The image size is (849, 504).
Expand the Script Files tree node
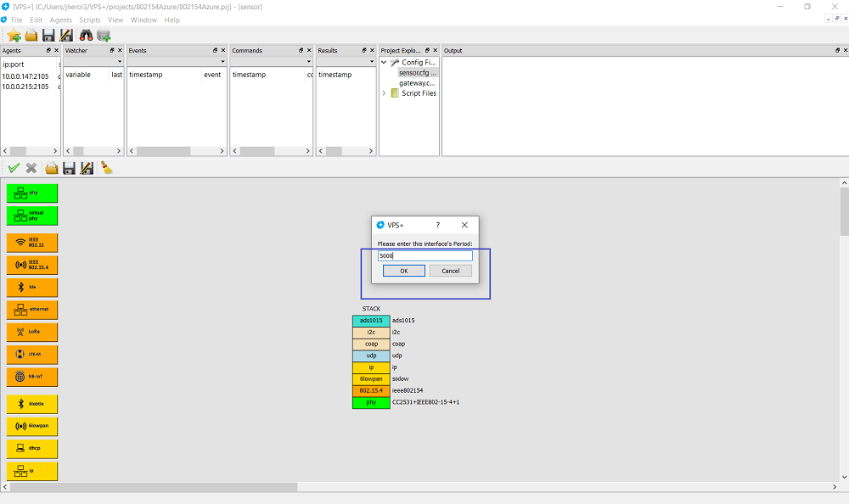click(384, 93)
